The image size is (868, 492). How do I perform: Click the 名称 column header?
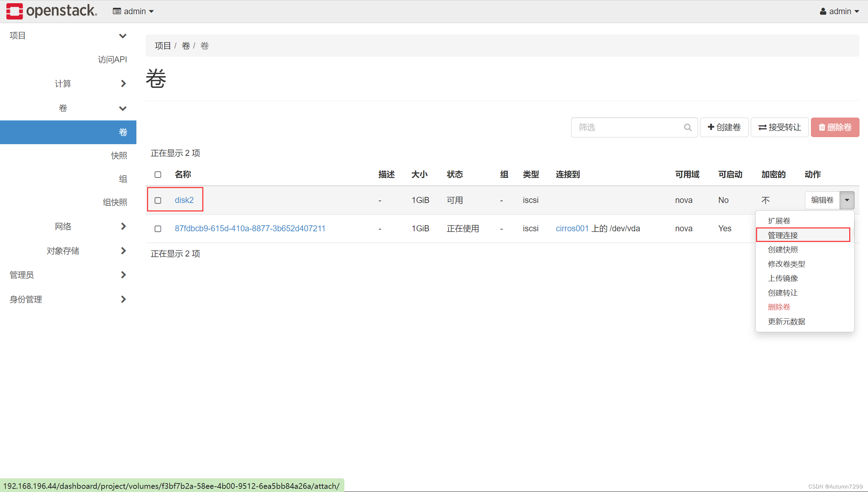(x=183, y=174)
